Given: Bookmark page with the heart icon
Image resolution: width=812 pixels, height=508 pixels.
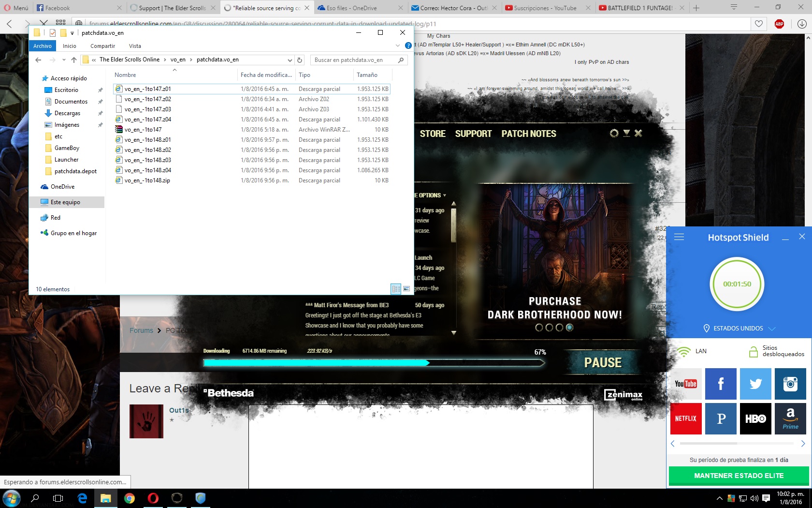Looking at the screenshot, I should click(x=759, y=24).
